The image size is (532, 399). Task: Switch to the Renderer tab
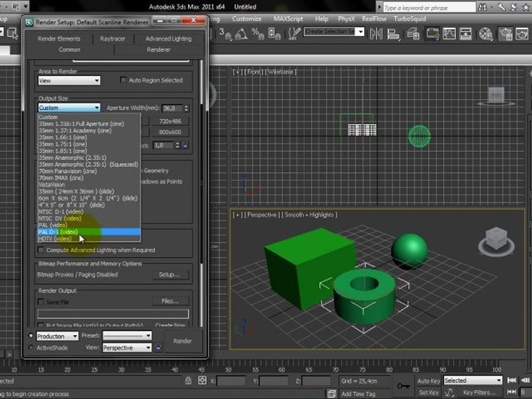[158, 49]
